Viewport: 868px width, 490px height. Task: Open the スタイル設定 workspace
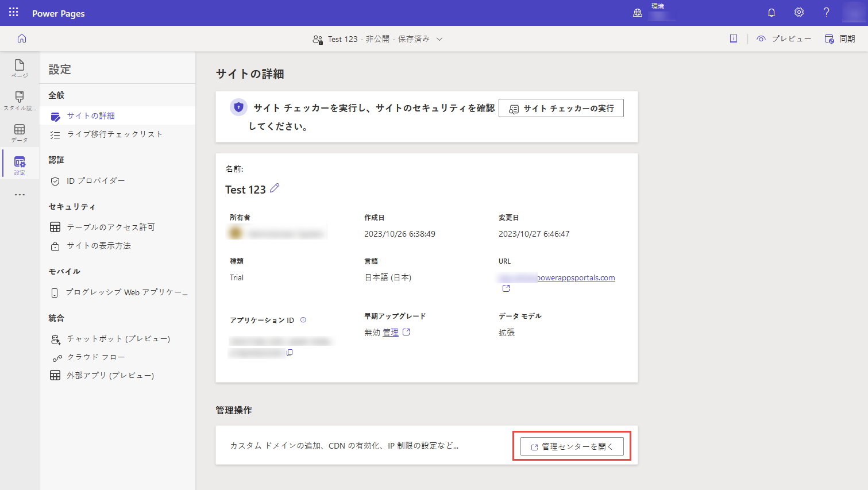[x=20, y=101]
